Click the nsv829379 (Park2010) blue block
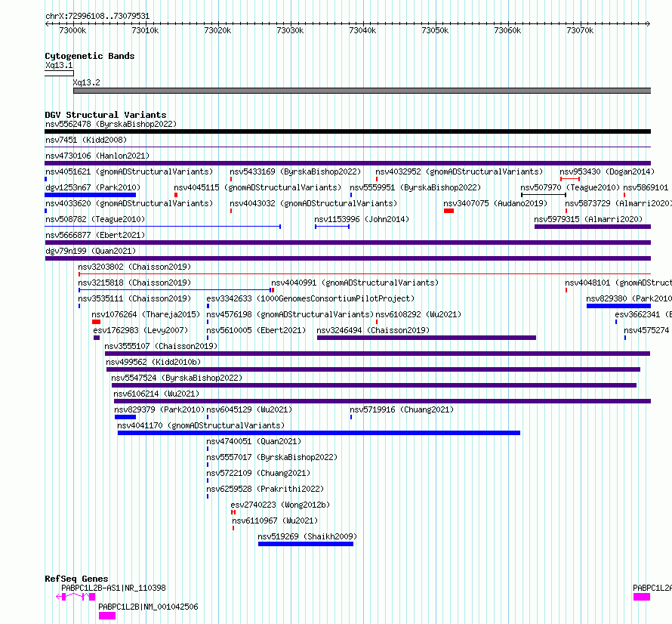This screenshot has height=624, width=672. (125, 417)
